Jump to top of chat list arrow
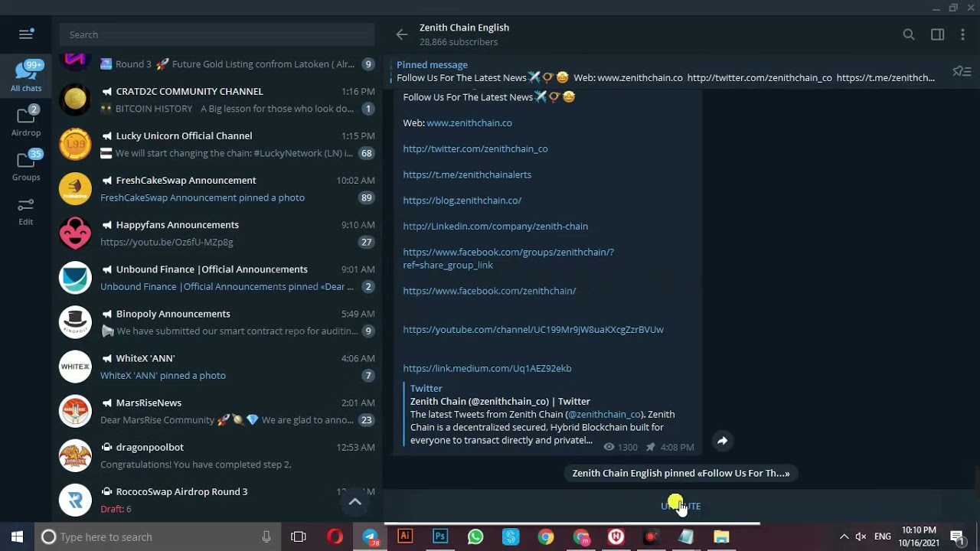Screen dimensions: 980x551 click(x=355, y=501)
